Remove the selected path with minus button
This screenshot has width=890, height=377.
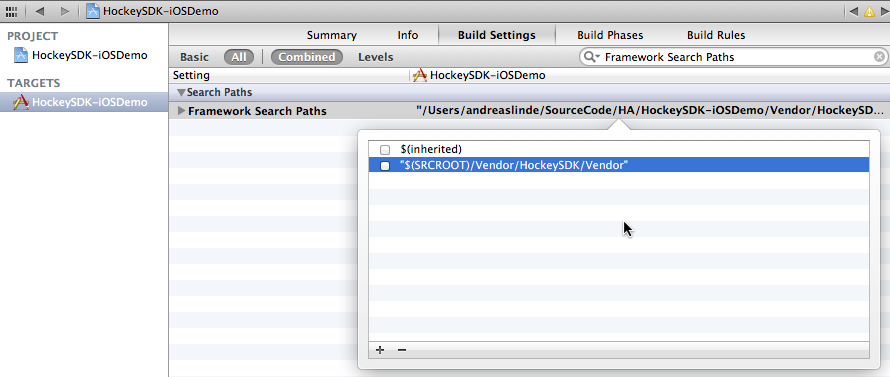pos(402,350)
